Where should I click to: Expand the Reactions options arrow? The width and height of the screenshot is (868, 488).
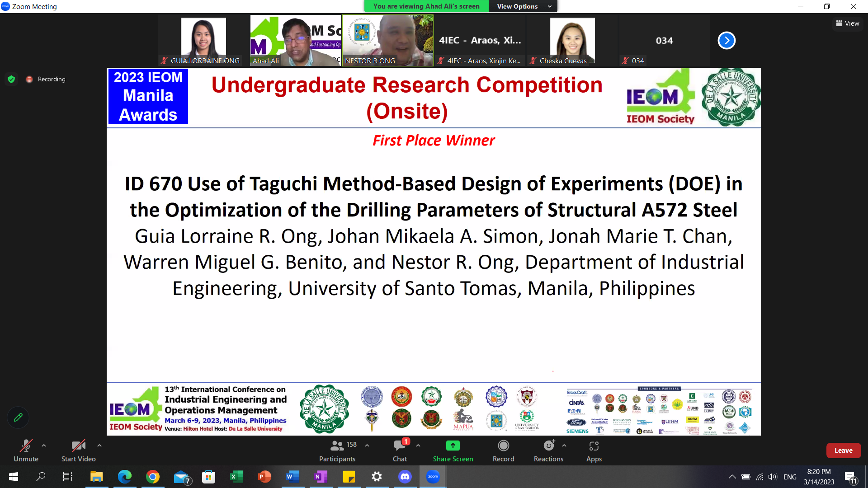pyautogui.click(x=564, y=446)
